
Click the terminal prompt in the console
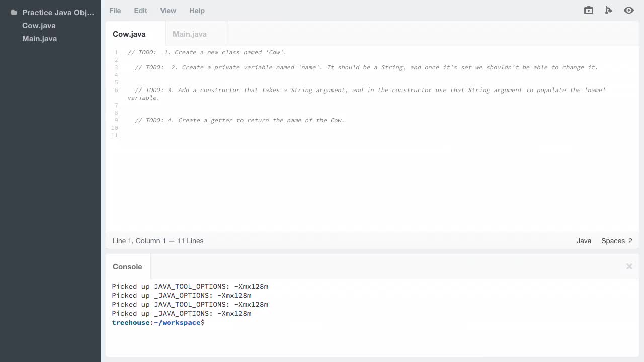tap(158, 322)
